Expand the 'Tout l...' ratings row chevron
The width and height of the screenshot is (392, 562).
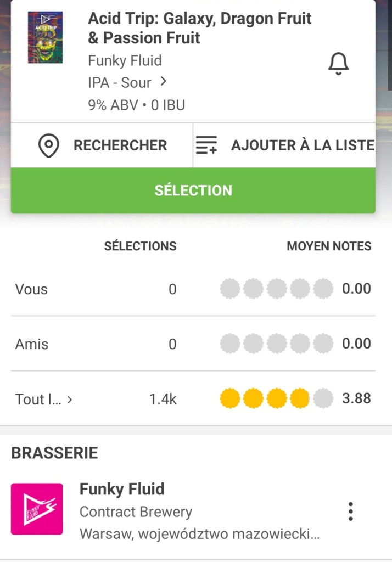coord(70,400)
